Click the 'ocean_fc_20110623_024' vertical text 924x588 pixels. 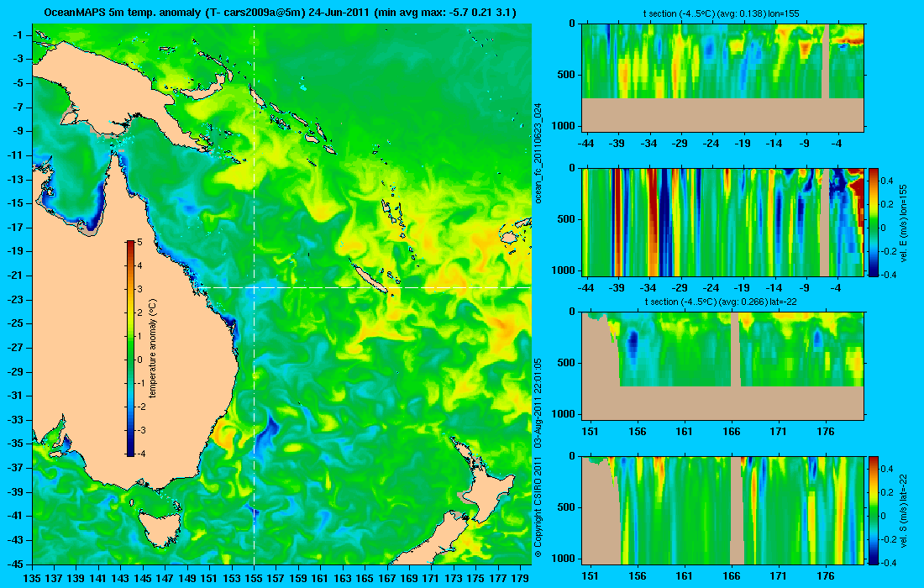538,154
